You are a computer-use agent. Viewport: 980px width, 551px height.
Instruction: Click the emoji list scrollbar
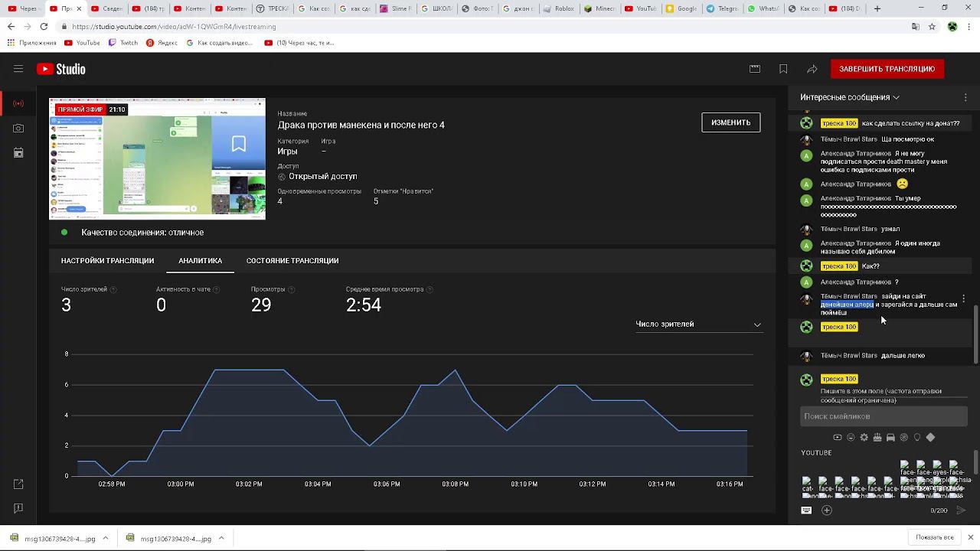pyautogui.click(x=975, y=462)
